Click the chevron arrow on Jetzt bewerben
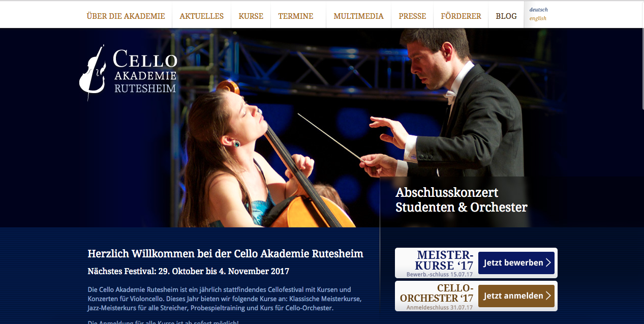This screenshot has height=324, width=644. [x=548, y=263]
